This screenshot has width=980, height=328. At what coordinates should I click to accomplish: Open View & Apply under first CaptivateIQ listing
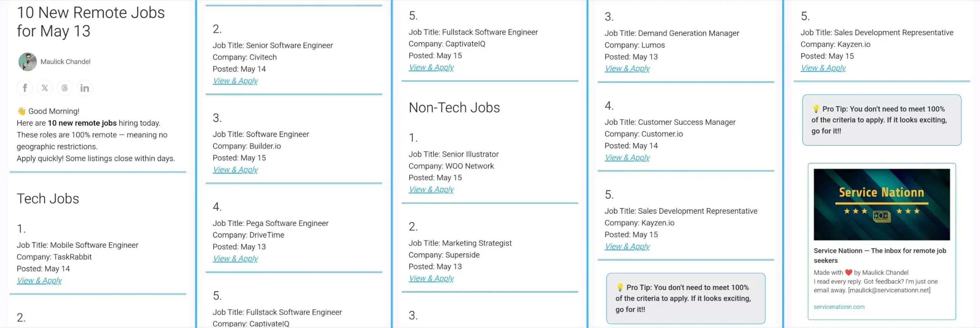431,68
